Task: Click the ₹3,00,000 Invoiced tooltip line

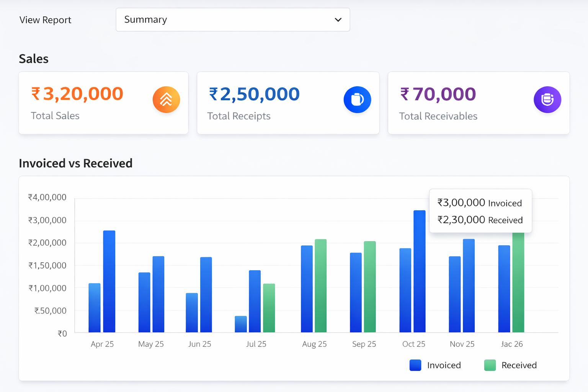Action: [x=480, y=203]
